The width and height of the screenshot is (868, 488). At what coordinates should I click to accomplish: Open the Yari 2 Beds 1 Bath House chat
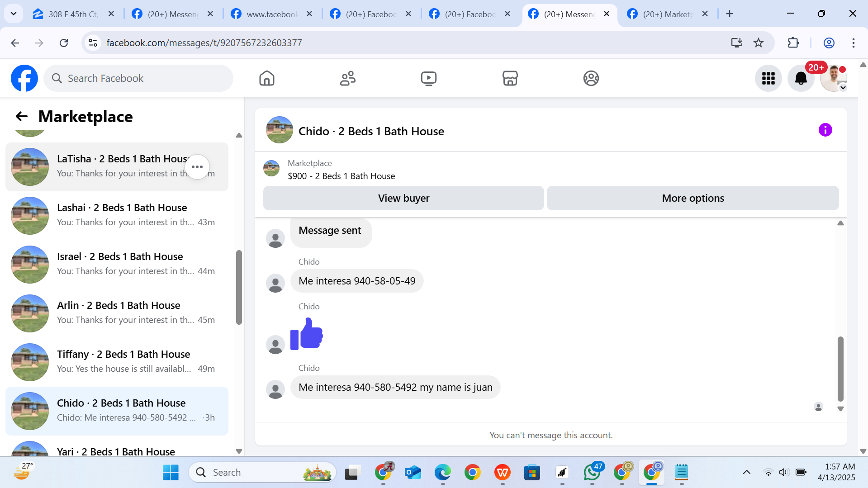click(x=117, y=446)
